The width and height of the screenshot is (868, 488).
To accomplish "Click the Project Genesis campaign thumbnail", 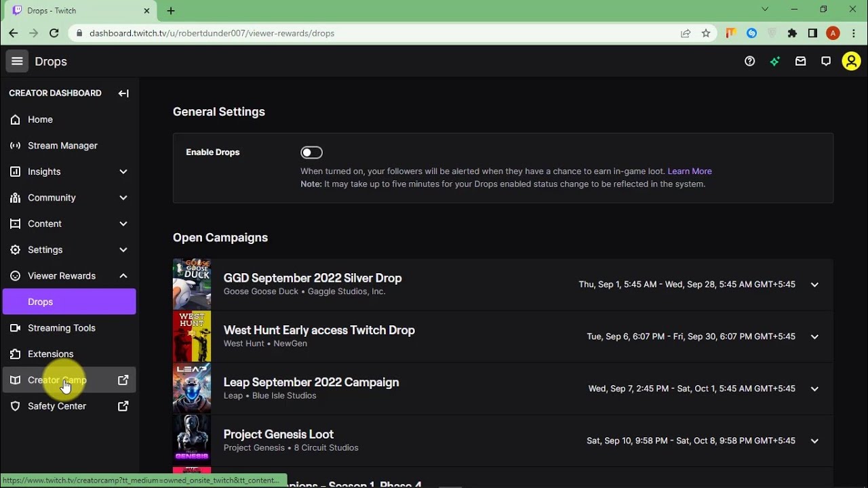I will [192, 441].
